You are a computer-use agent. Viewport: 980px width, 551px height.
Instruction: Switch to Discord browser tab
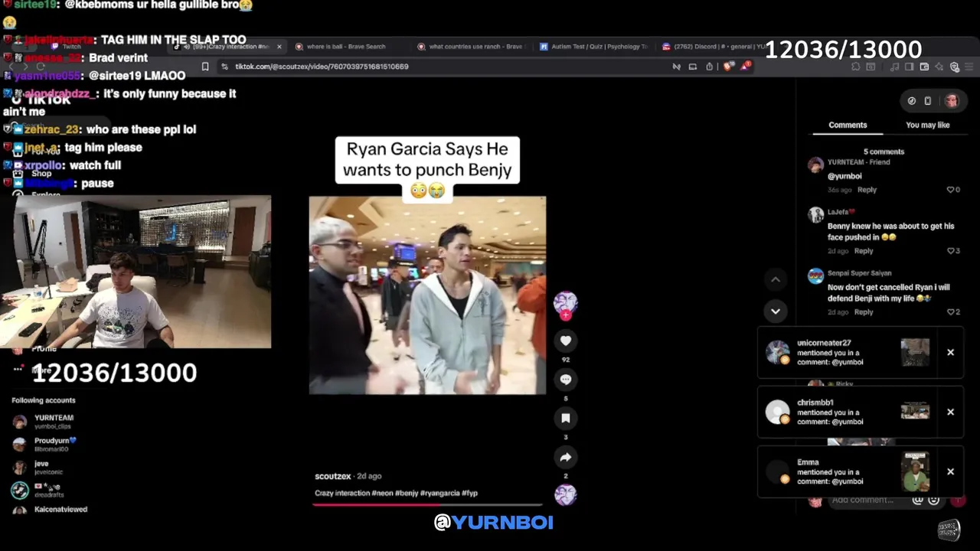(715, 47)
